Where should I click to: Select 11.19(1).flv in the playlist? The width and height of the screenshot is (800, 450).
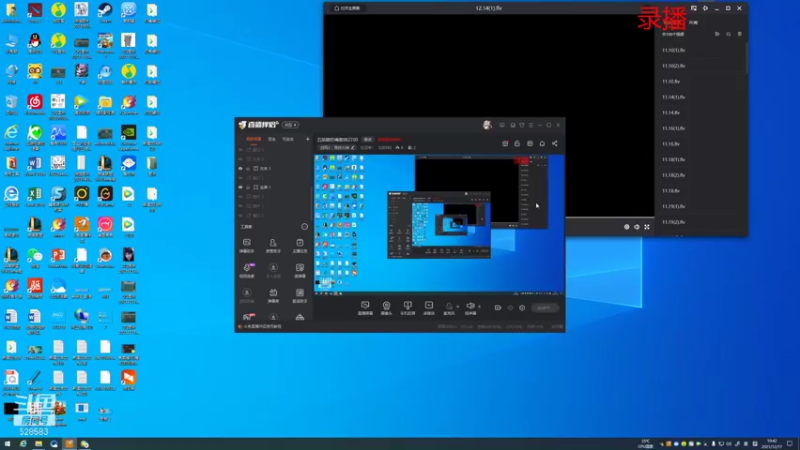(x=673, y=207)
